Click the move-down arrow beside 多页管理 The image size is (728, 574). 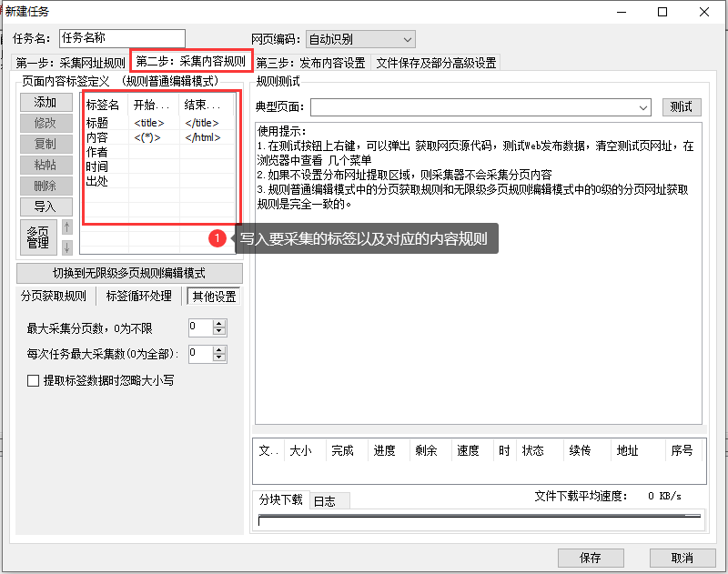pyautogui.click(x=66, y=247)
